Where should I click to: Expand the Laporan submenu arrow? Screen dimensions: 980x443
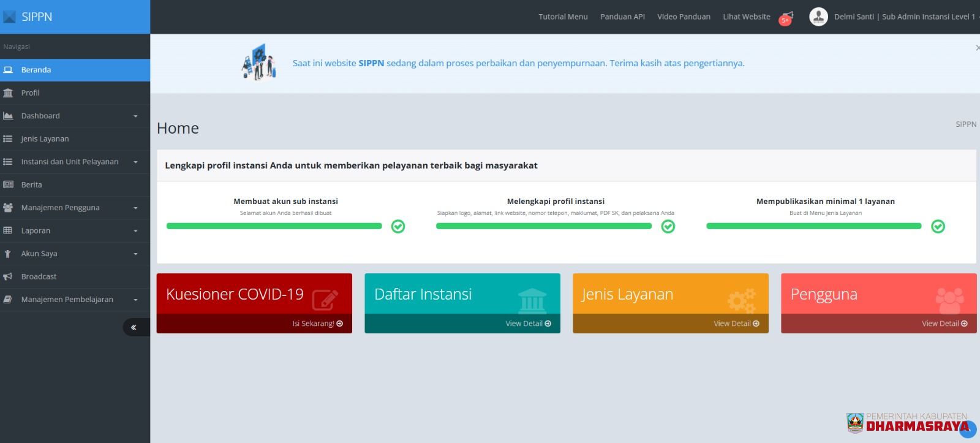point(135,231)
